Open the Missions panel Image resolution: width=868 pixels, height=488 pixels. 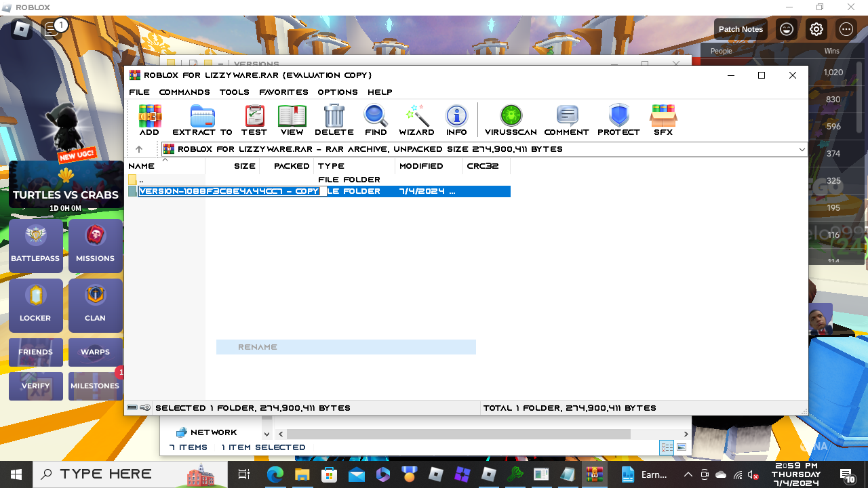[95, 245]
